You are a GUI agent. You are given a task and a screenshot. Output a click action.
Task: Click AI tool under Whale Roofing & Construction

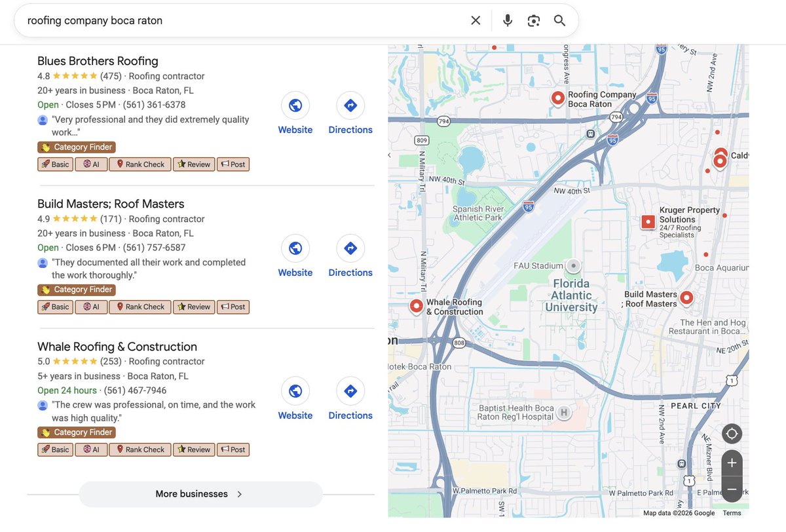coord(91,449)
